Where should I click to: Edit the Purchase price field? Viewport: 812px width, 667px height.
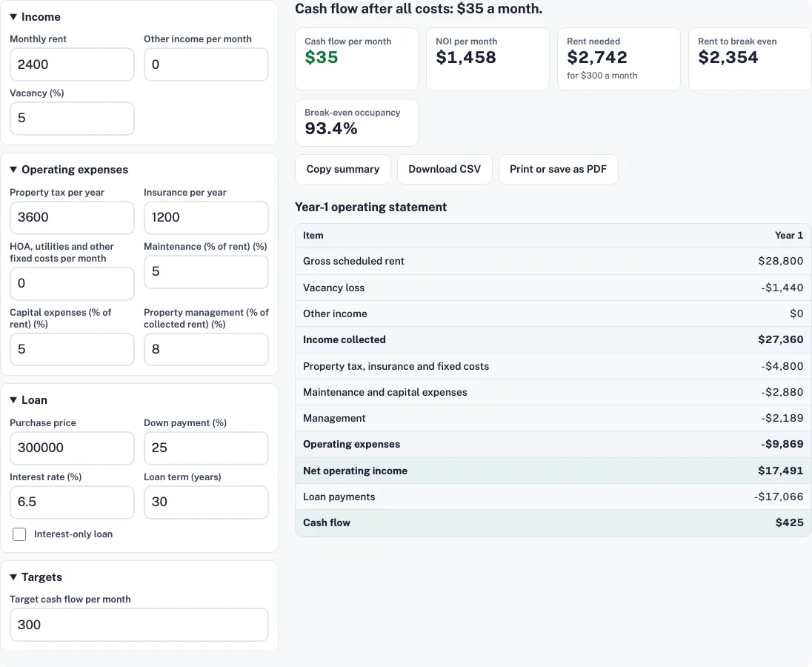click(72, 448)
